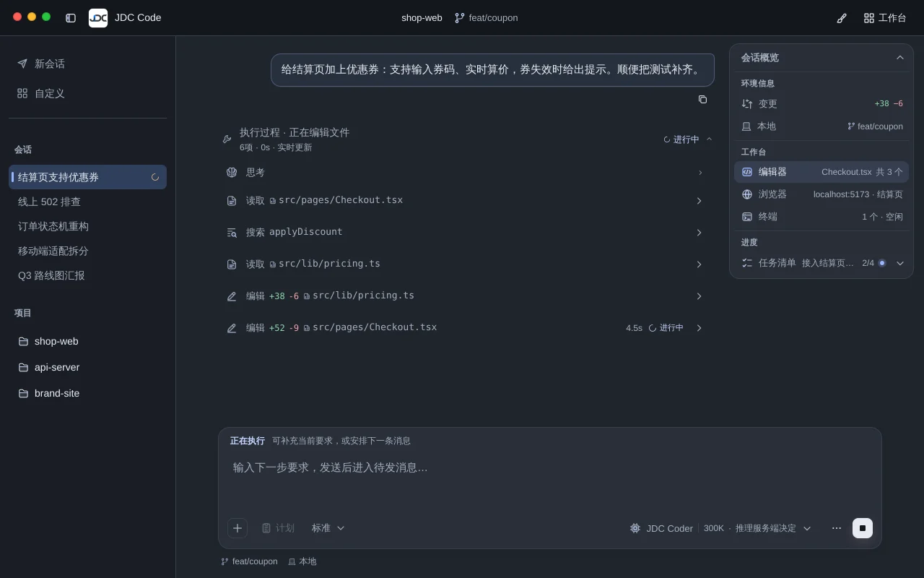Open the 移动端适配拆分 conversation
Screen dimensions: 924x578
tap(87, 251)
